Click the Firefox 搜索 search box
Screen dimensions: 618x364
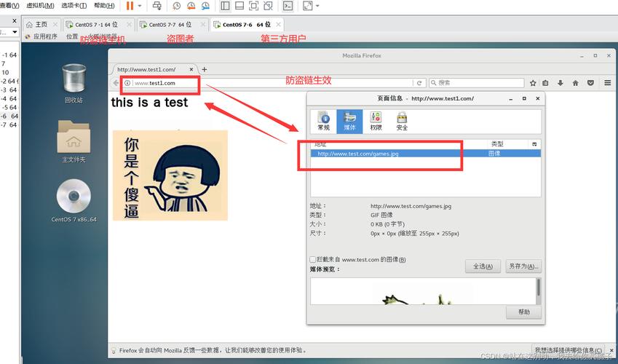pos(477,83)
